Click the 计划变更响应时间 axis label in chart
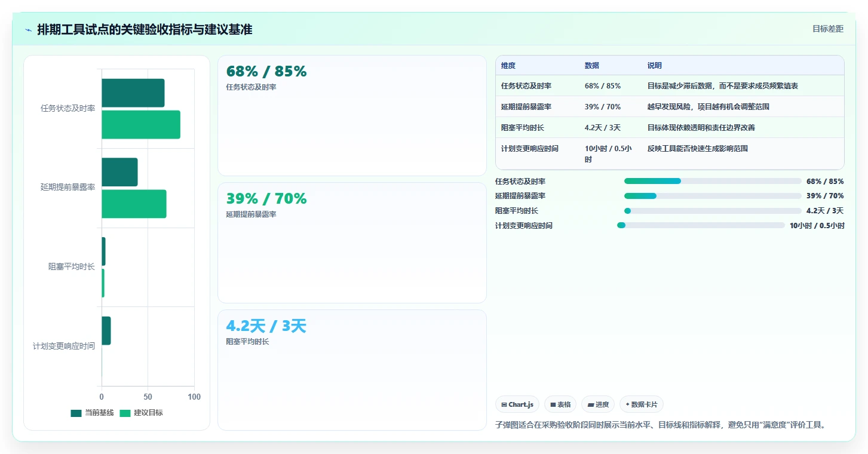Viewport: 868px width, 454px height. click(64, 346)
